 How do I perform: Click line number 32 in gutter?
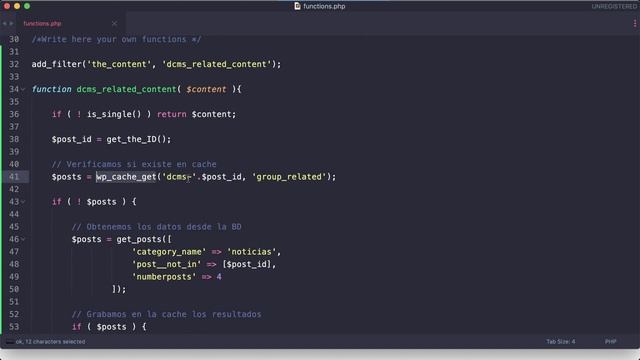point(14,64)
